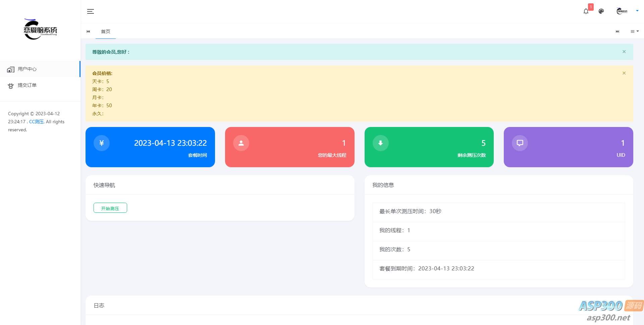Click the 开始测压 button
This screenshot has height=325, width=644.
coord(110,208)
